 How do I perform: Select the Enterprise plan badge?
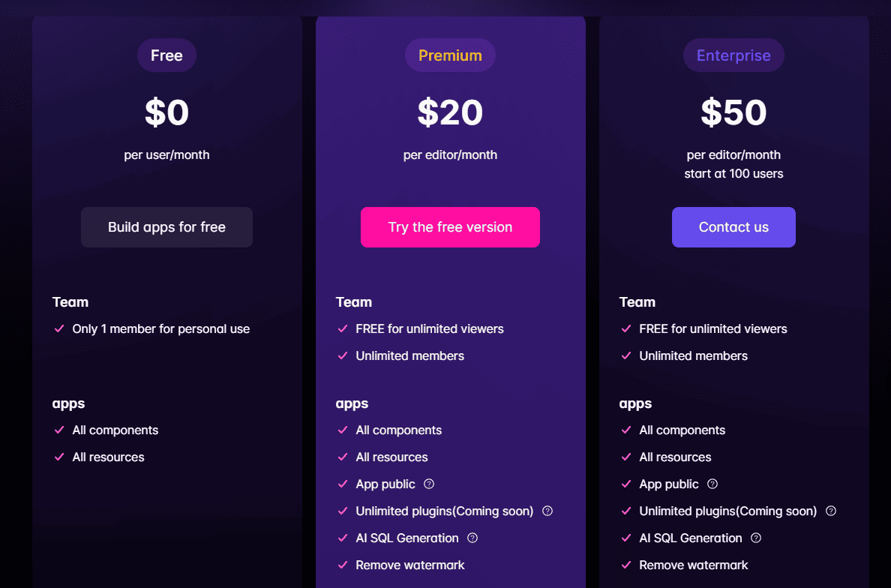(733, 55)
